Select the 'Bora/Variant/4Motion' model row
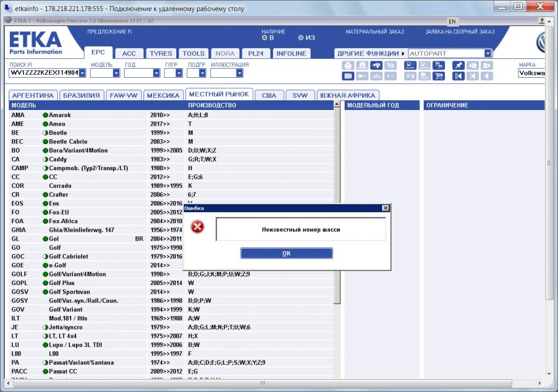558x392 pixels. coord(171,151)
